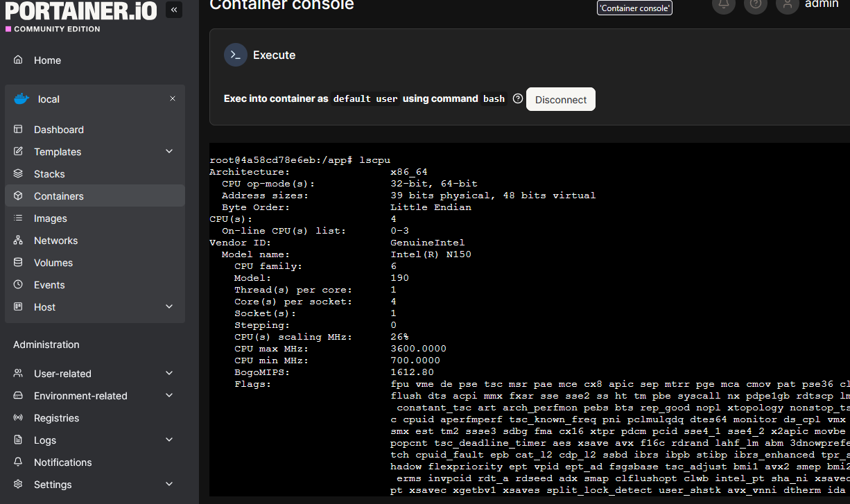Click the Logs document icon
The height and width of the screenshot is (504, 850).
point(19,440)
